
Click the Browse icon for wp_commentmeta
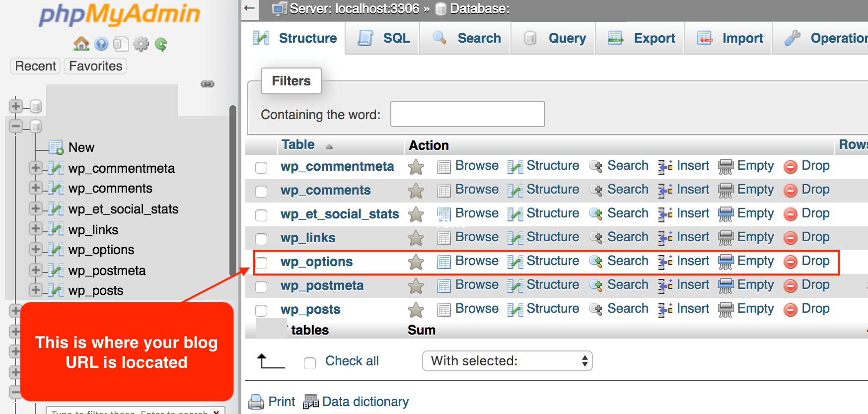[443, 166]
